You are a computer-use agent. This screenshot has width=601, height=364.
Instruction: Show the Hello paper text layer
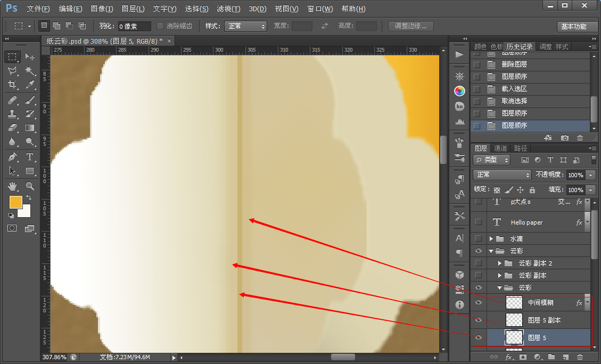479,222
